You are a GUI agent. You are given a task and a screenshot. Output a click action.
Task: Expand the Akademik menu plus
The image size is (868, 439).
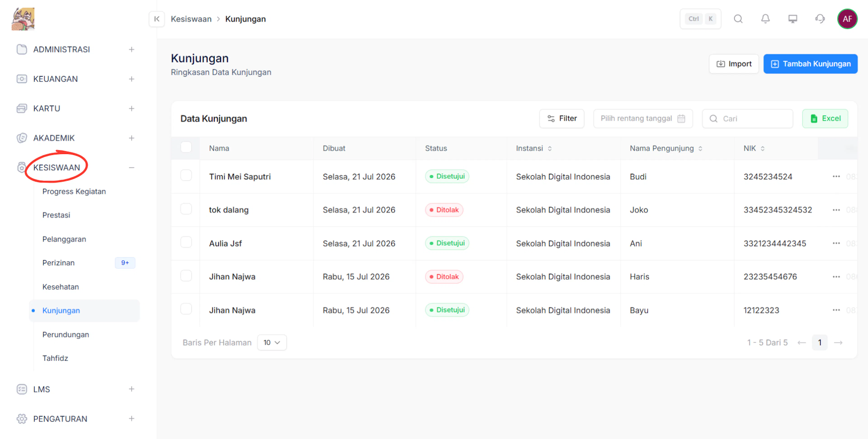coord(131,138)
